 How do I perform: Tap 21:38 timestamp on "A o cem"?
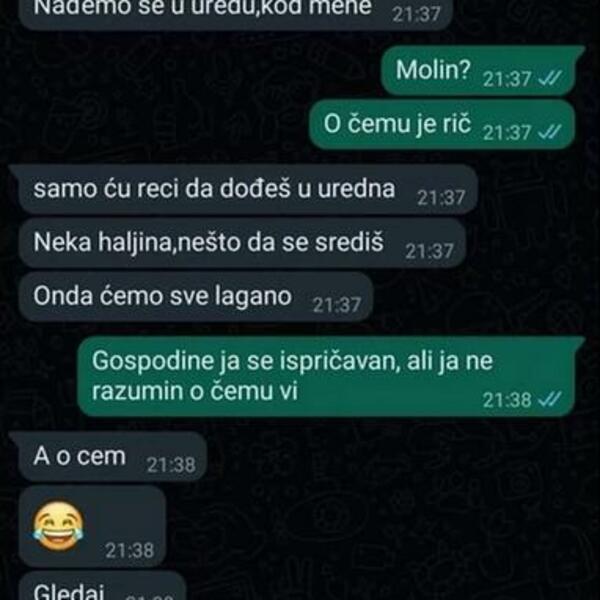click(x=171, y=465)
